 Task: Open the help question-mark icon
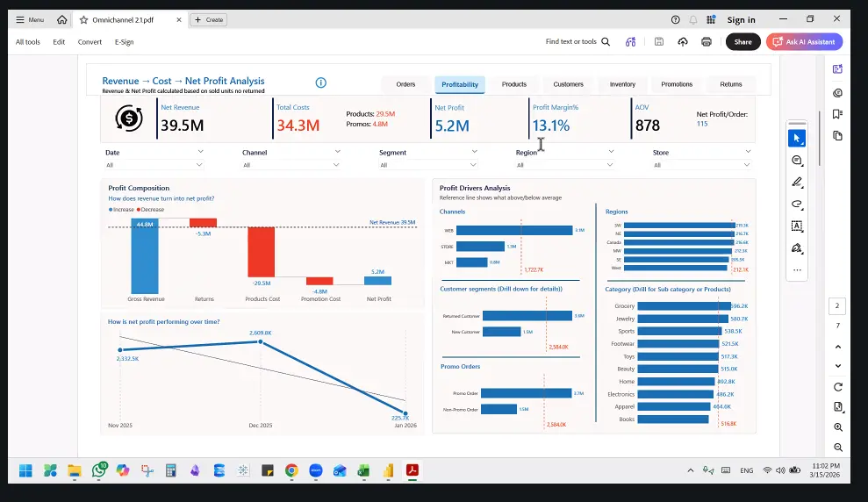tap(676, 20)
